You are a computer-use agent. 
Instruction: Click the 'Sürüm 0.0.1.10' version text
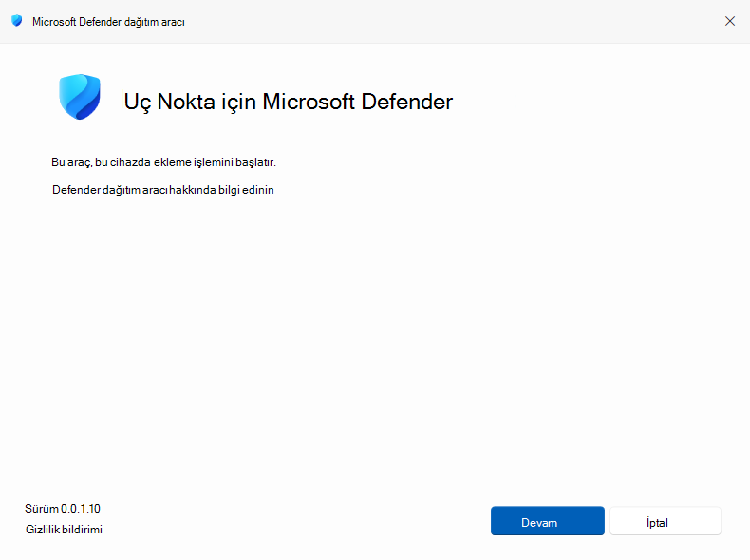click(63, 509)
